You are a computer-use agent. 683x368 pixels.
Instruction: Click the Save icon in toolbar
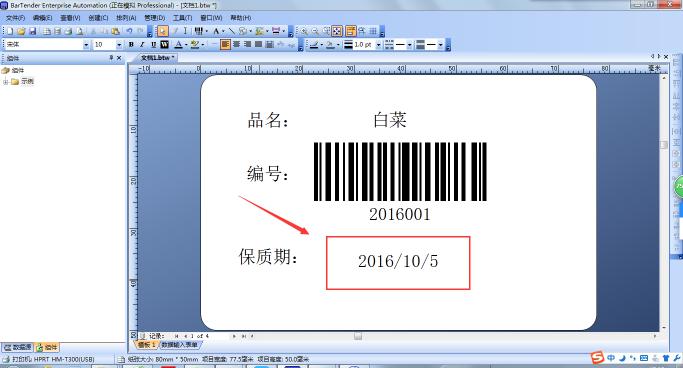point(32,31)
